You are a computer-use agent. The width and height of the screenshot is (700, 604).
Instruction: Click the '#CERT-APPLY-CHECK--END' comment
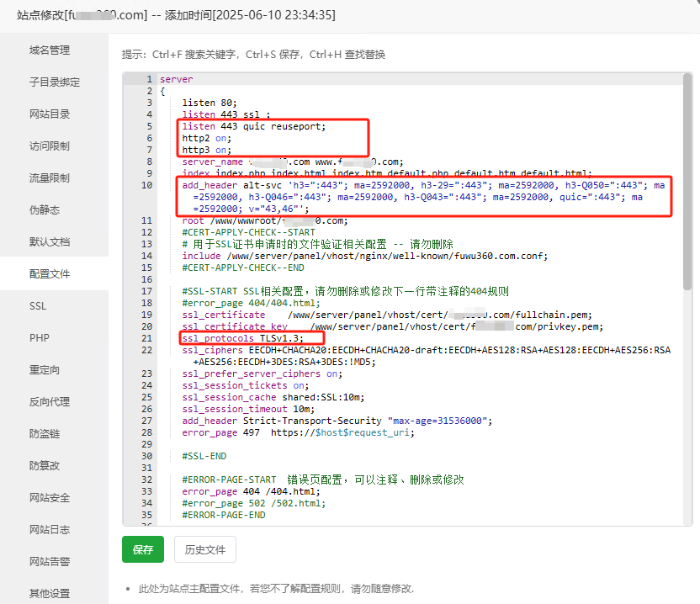click(243, 268)
